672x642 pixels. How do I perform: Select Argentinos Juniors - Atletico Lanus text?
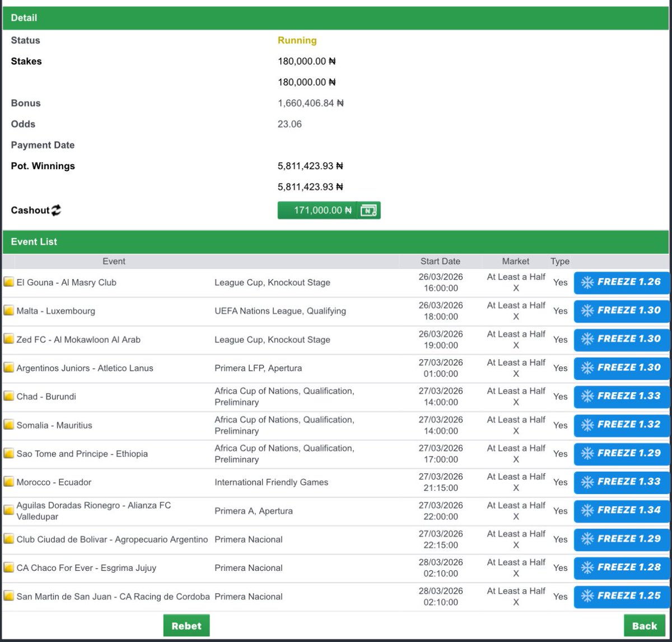(85, 368)
